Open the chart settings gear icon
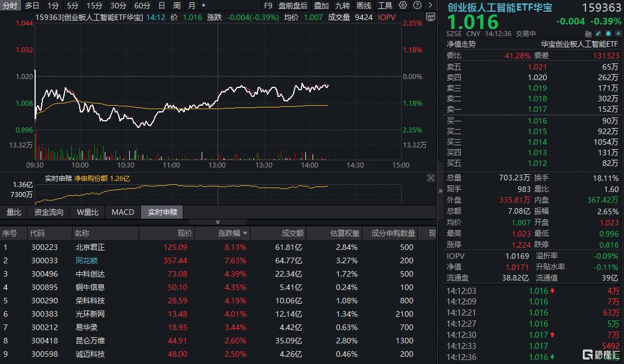 point(403,5)
